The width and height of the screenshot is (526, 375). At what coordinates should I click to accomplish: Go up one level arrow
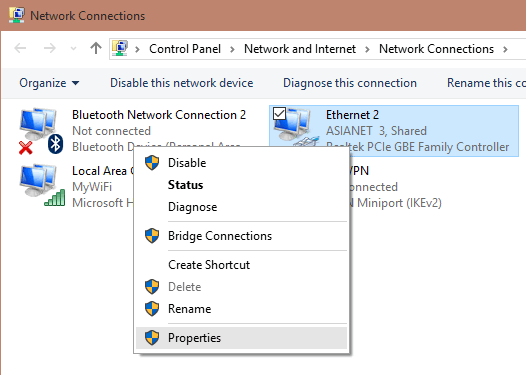tap(96, 48)
